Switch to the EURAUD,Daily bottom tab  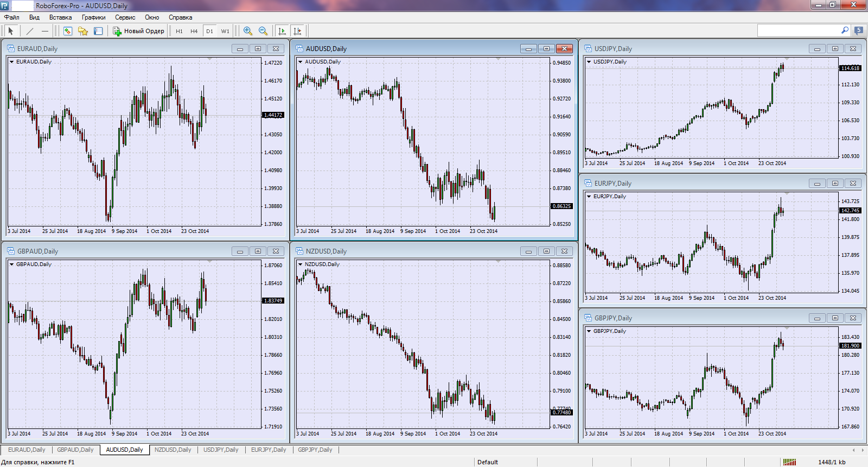tap(27, 450)
